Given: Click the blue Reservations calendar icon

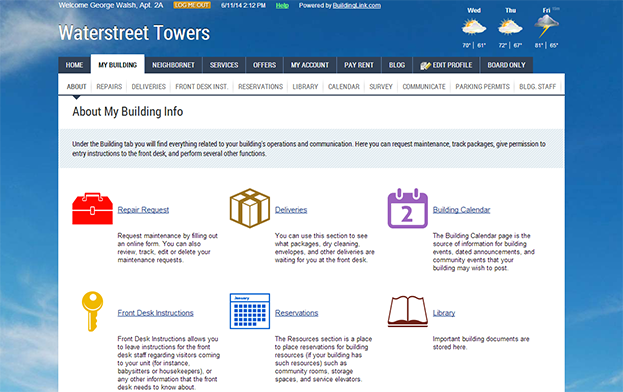Looking at the screenshot, I should (250, 311).
